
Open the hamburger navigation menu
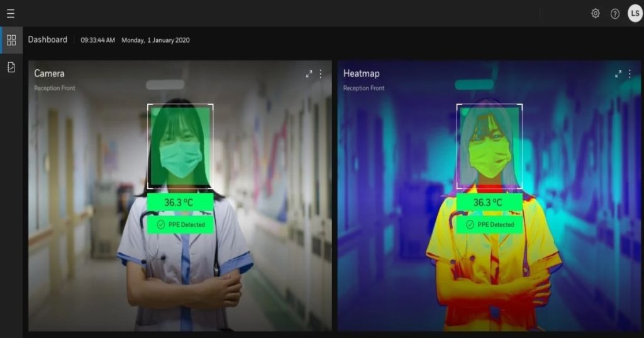point(11,14)
